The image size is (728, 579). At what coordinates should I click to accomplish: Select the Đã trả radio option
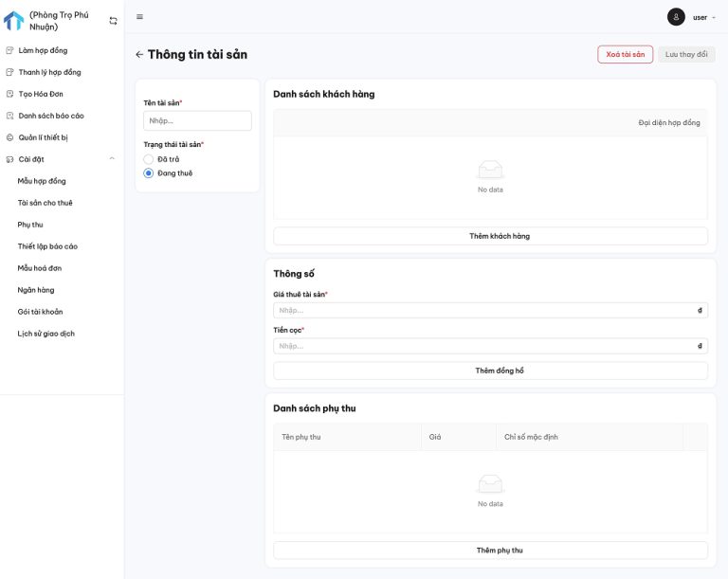point(149,159)
